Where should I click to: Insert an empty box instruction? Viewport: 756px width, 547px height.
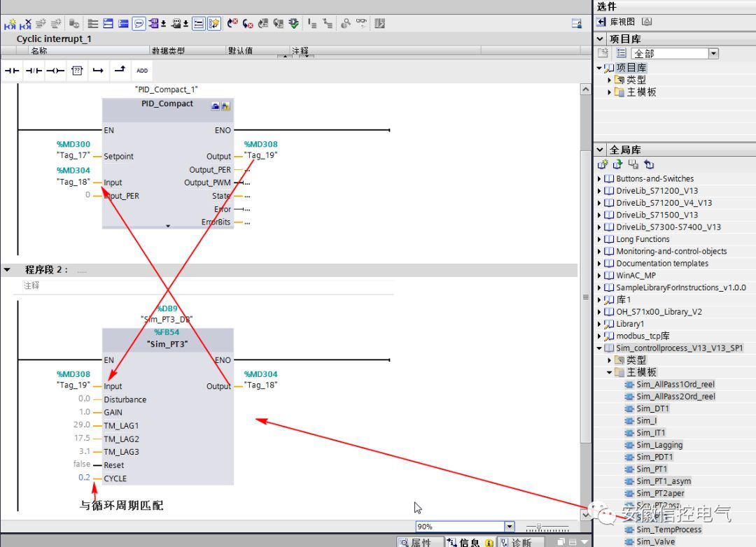coord(77,71)
